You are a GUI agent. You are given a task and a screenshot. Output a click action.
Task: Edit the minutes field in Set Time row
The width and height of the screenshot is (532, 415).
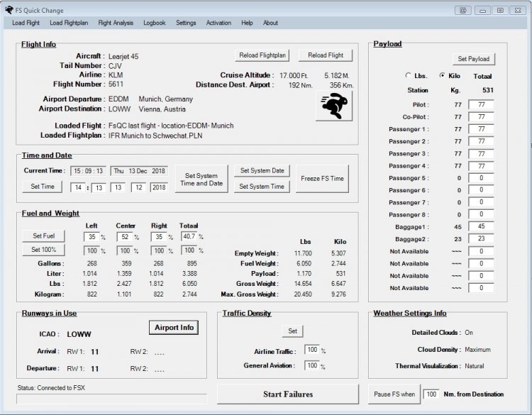point(99,188)
